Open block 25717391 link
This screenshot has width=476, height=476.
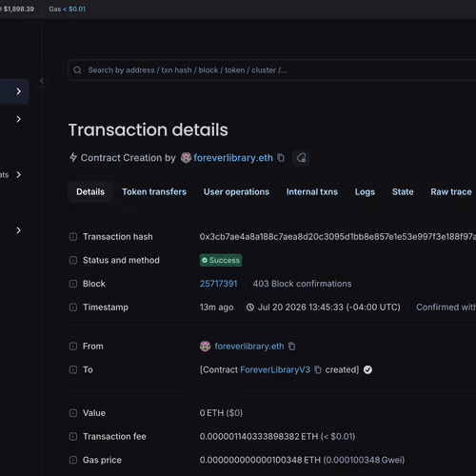point(218,284)
